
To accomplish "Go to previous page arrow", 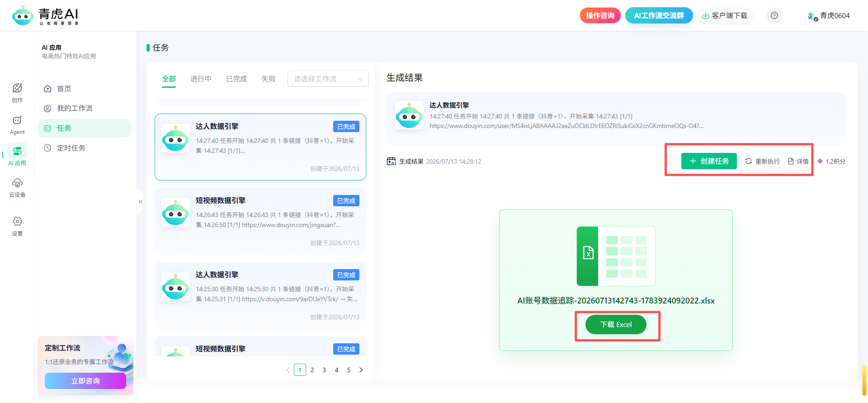I will [x=288, y=370].
